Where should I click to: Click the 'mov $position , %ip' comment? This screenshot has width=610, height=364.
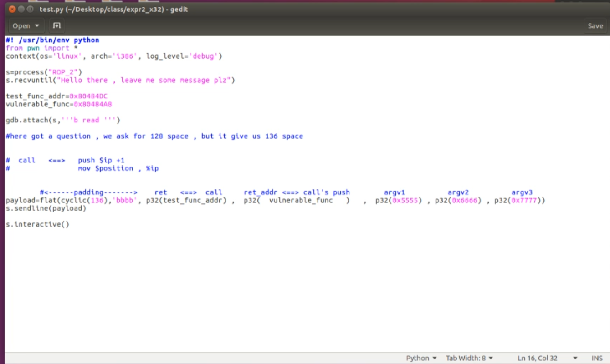click(x=118, y=168)
